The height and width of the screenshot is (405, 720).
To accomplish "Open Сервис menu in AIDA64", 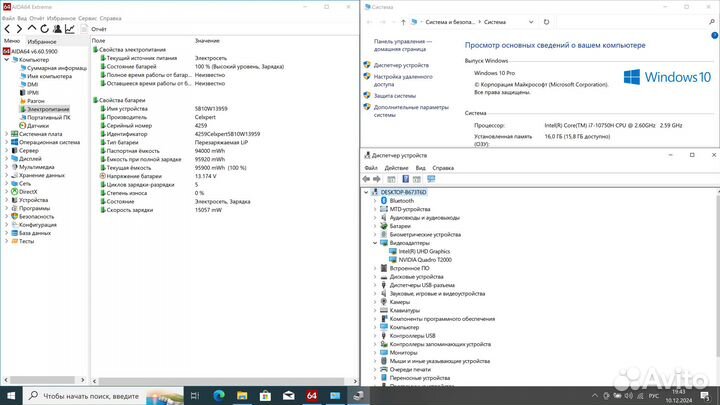I will (87, 18).
